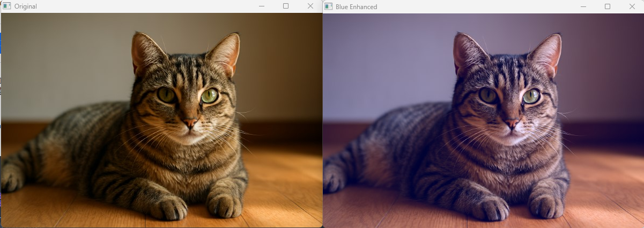This screenshot has height=228, width=644.
Task: Close the Blue Enhanced window
Action: 632,6
